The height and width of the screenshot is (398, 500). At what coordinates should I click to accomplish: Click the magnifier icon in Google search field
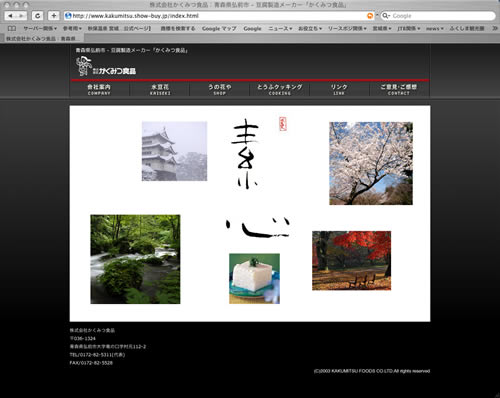386,16
